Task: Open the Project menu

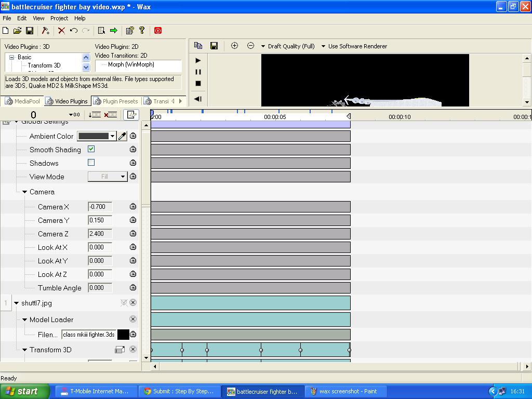Action: click(x=59, y=18)
